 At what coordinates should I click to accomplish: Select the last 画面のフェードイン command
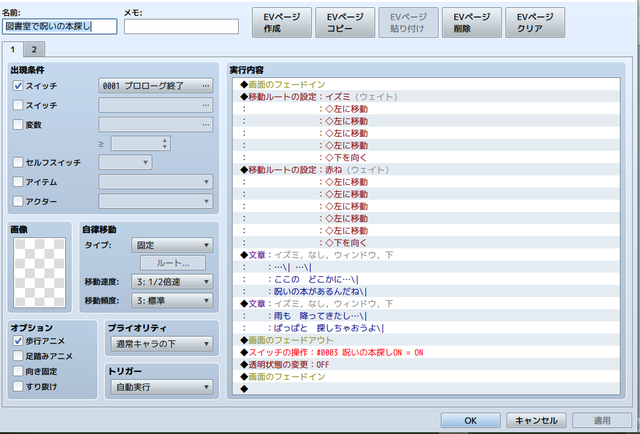pyautogui.click(x=427, y=376)
